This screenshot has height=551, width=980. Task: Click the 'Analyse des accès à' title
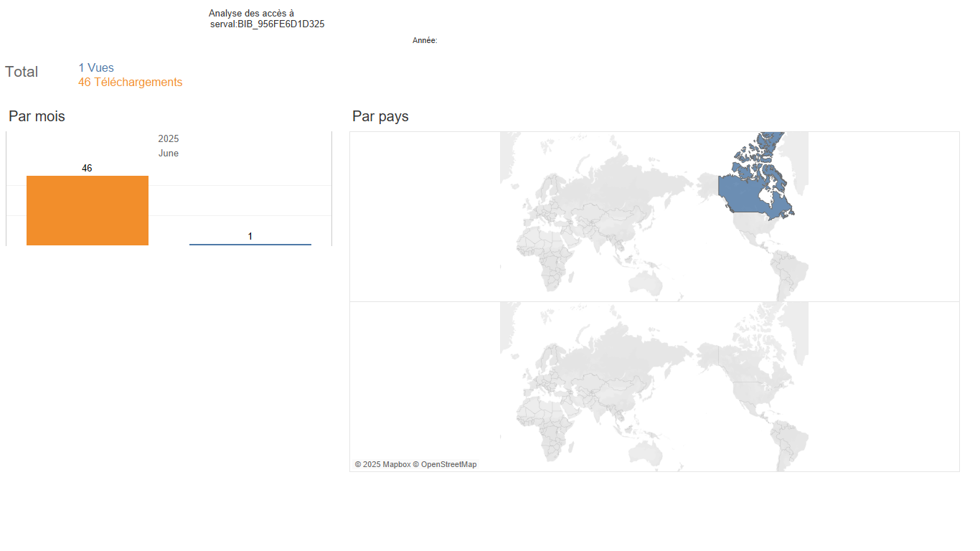tap(251, 14)
